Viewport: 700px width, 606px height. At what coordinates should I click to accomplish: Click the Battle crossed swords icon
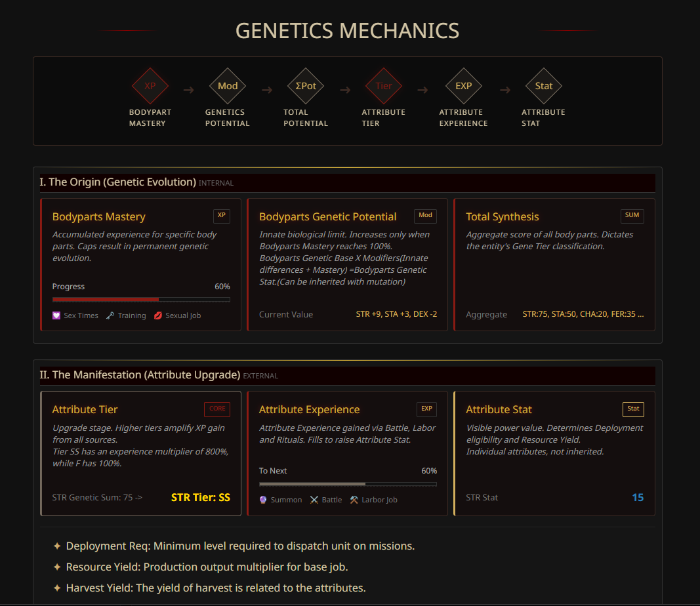(314, 500)
